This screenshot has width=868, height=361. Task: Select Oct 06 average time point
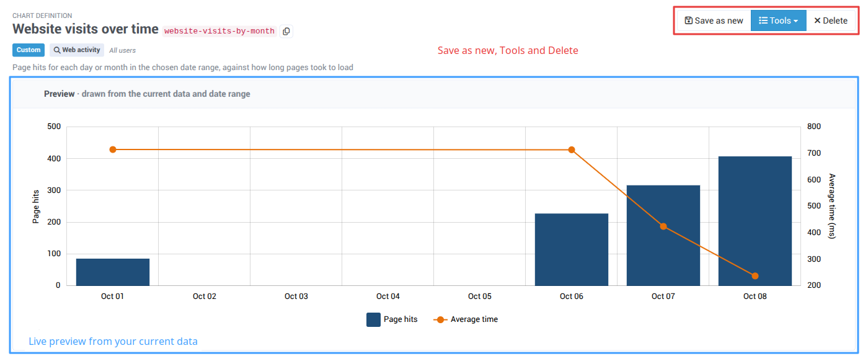[572, 149]
